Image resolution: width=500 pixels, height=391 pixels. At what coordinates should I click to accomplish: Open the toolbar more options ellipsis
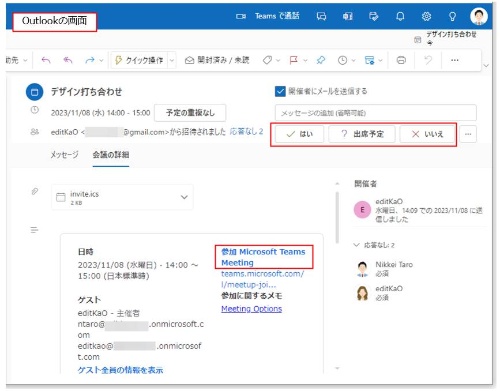tap(455, 60)
